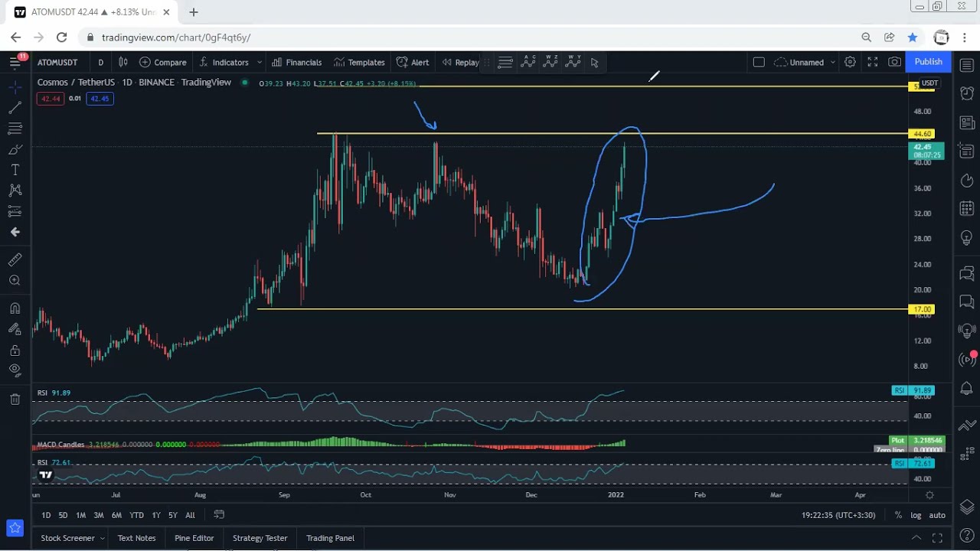Open the ideas lightbulb panel

click(x=967, y=239)
